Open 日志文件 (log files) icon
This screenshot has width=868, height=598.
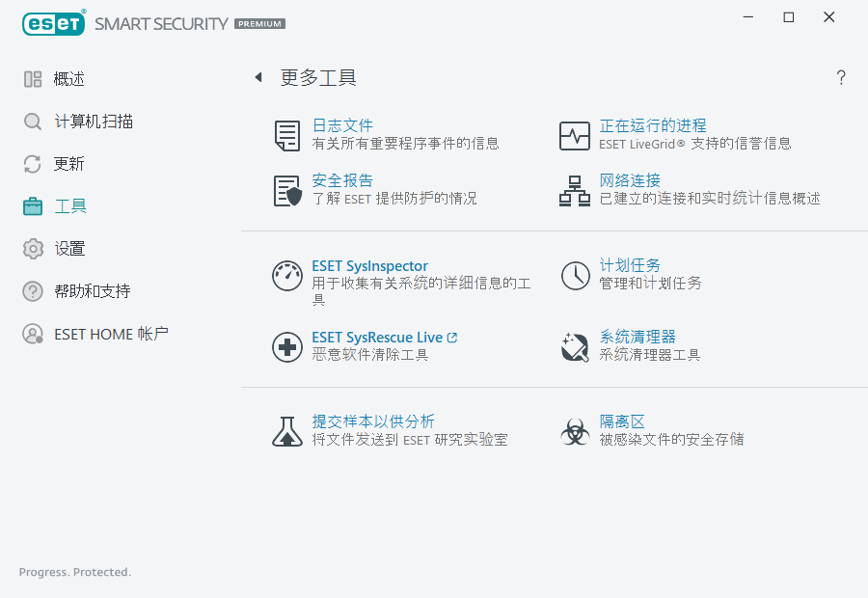coord(286,136)
